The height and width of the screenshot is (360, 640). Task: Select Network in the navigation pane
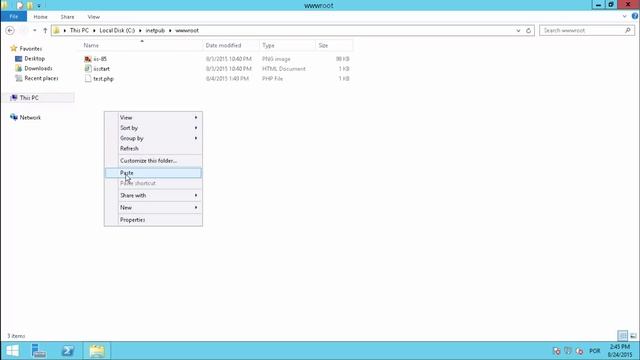30,118
